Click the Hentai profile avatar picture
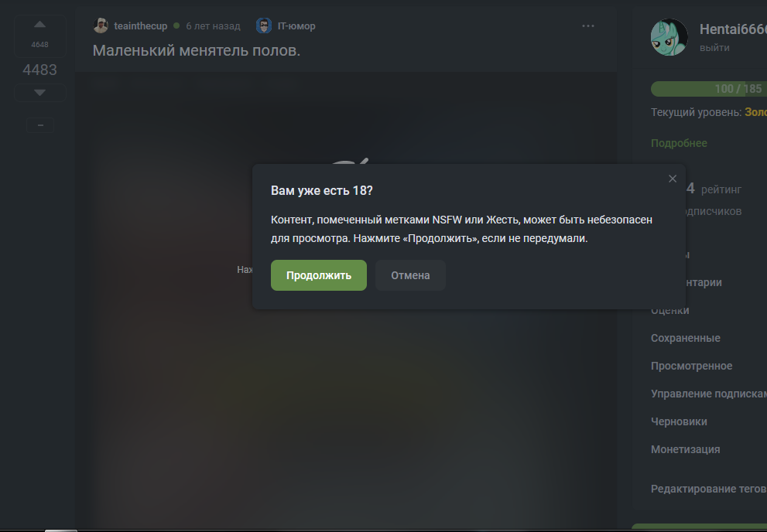Screen dimensions: 767x532 669,37
